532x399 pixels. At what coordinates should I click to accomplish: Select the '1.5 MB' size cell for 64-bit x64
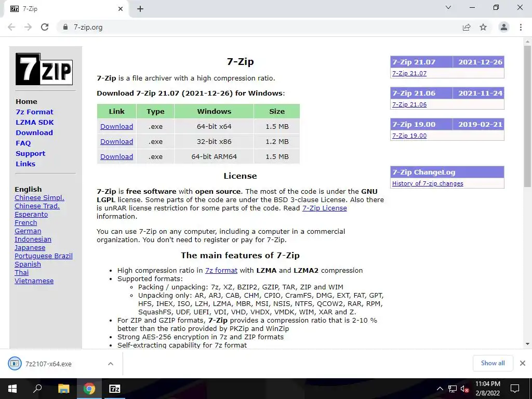tap(277, 127)
